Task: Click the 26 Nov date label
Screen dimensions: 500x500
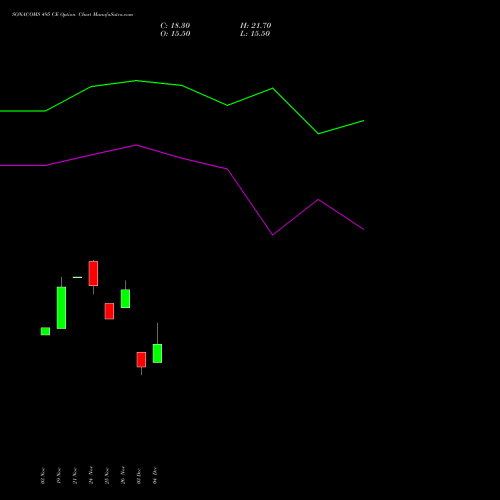Action: pyautogui.click(x=123, y=475)
